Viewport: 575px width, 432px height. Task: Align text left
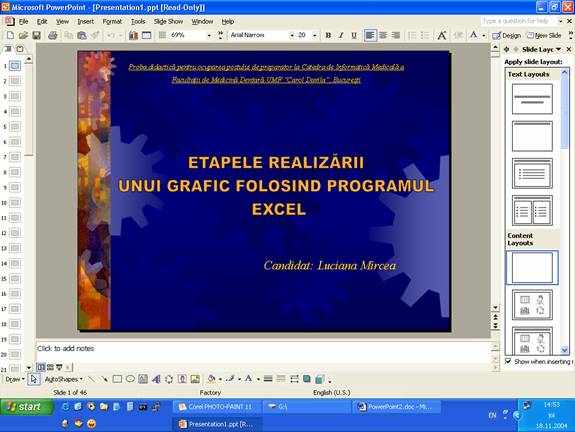370,35
